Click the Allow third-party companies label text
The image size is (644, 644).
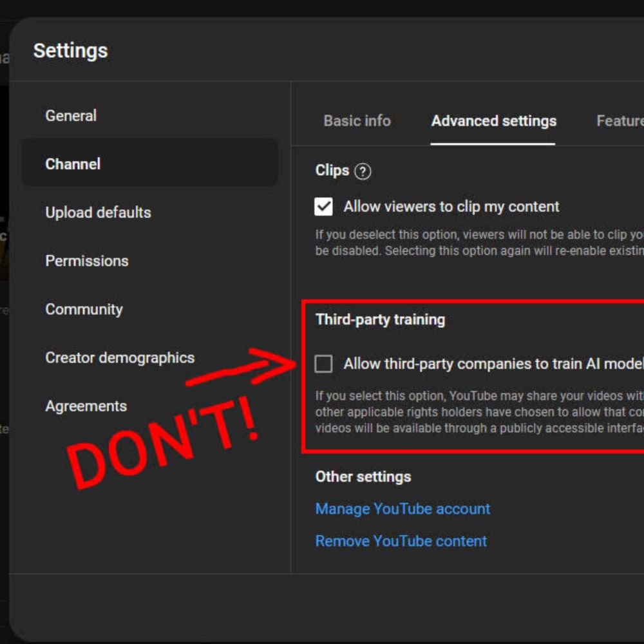[x=494, y=364]
